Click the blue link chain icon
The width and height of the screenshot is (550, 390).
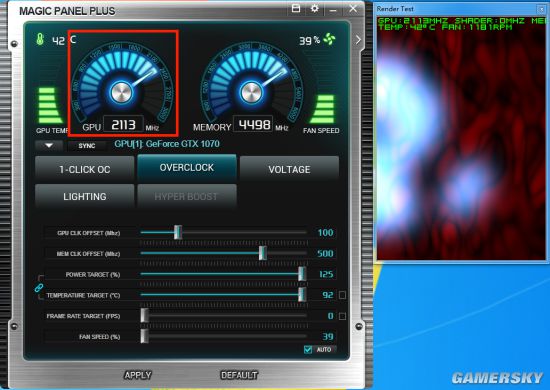pyautogui.click(x=39, y=288)
